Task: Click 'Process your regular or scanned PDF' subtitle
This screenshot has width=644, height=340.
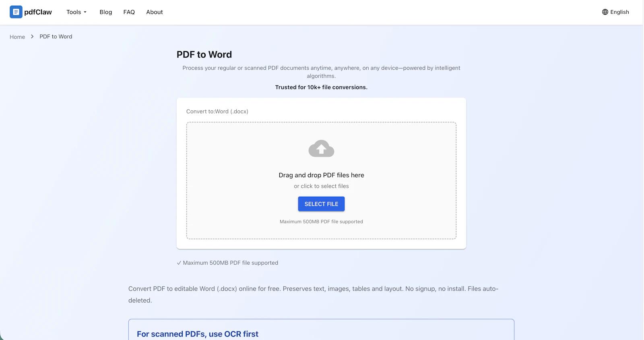Action: tap(321, 72)
